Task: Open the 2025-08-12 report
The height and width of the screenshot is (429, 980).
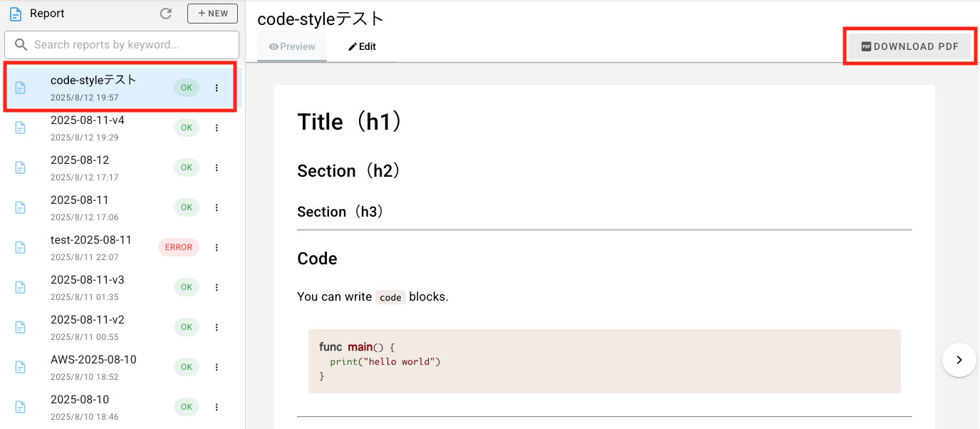Action: tap(120, 168)
